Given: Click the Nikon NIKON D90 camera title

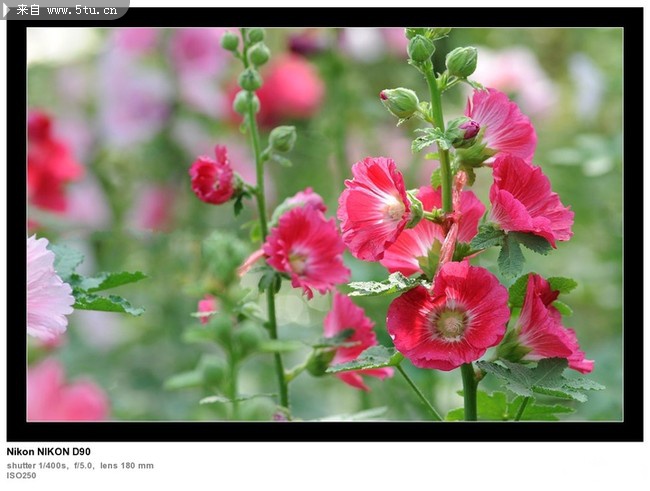Looking at the screenshot, I should click(48, 452).
